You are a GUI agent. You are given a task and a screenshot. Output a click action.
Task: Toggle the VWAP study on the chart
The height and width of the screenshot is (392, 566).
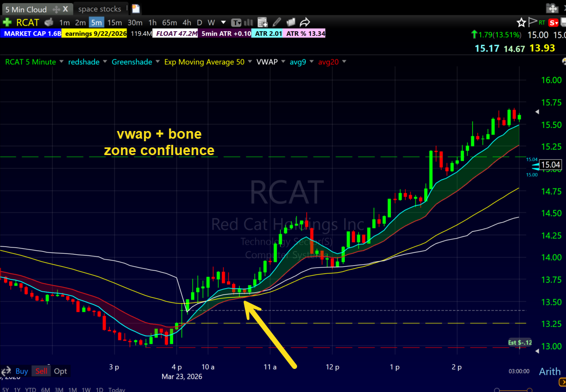[267, 62]
